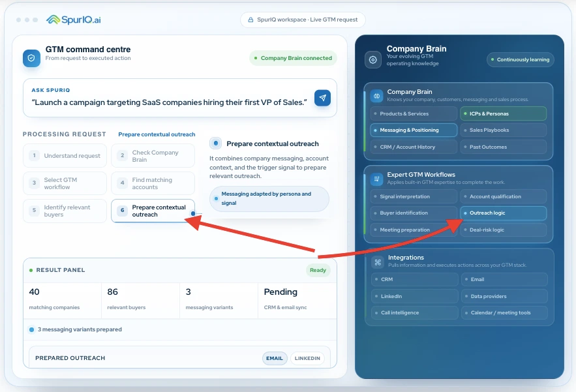Screen dimensions: 576x392
Task: Click the PROCESSING REQUEST label
Action: click(65, 134)
